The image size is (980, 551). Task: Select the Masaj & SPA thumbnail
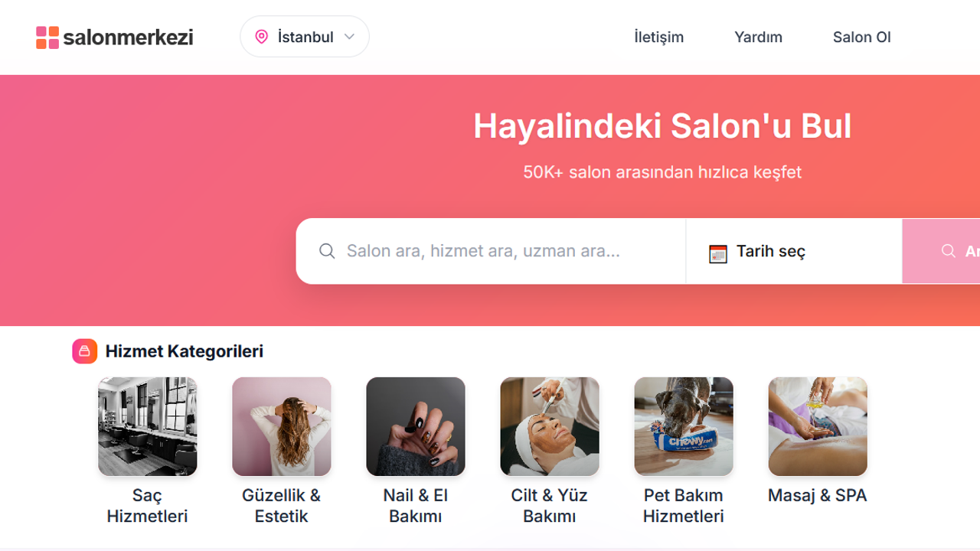(818, 426)
